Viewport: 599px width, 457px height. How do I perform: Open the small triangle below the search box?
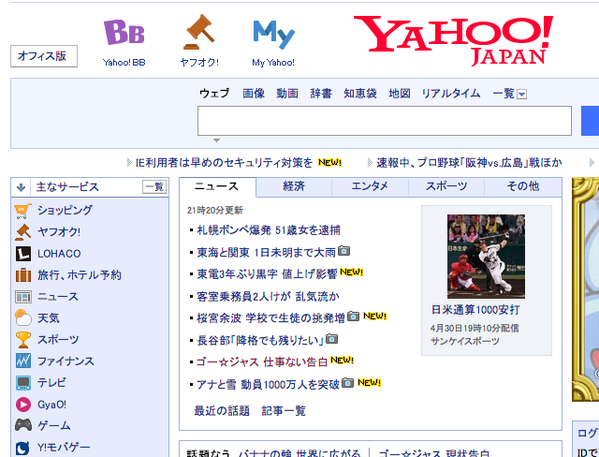tap(216, 141)
